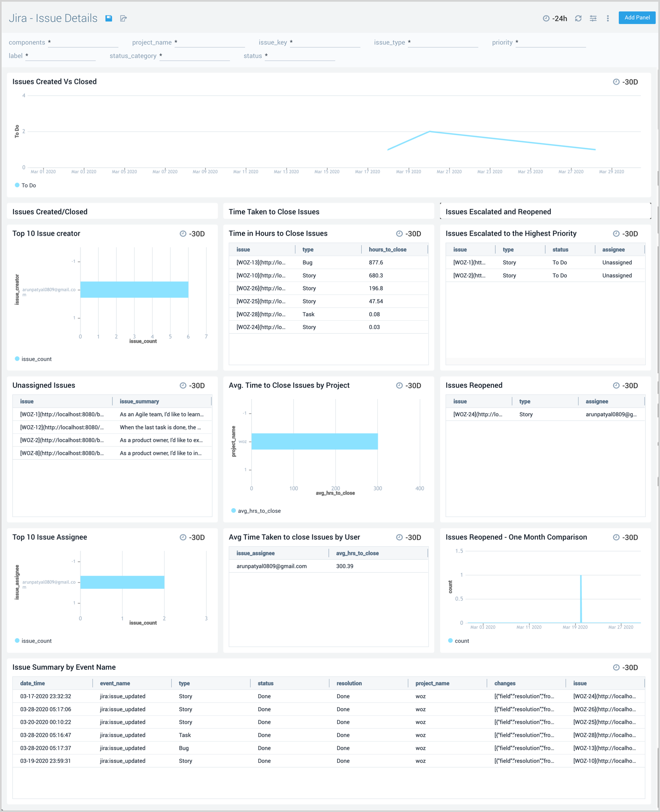
Task: Toggle avg_hrs_to_close legend entry
Action: coord(256,511)
